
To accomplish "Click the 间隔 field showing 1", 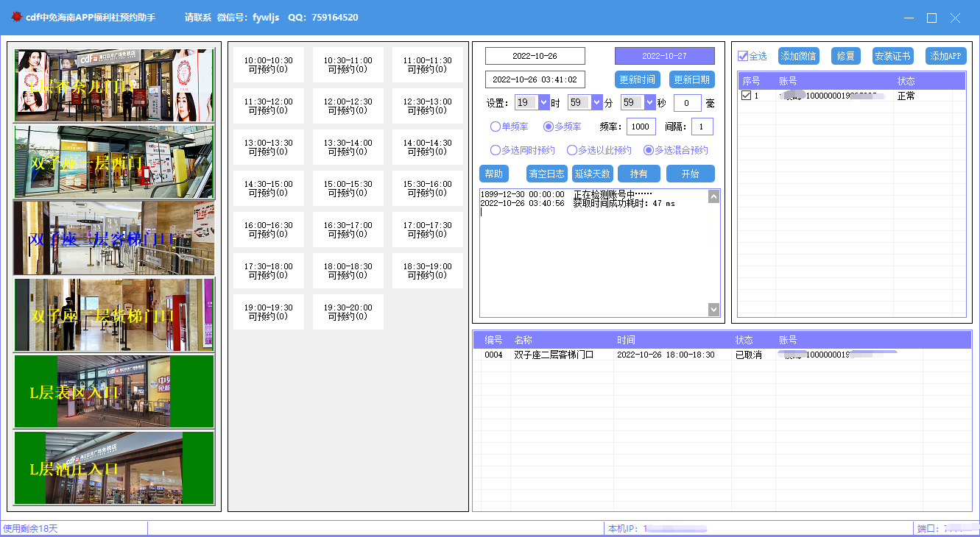I will pyautogui.click(x=702, y=127).
